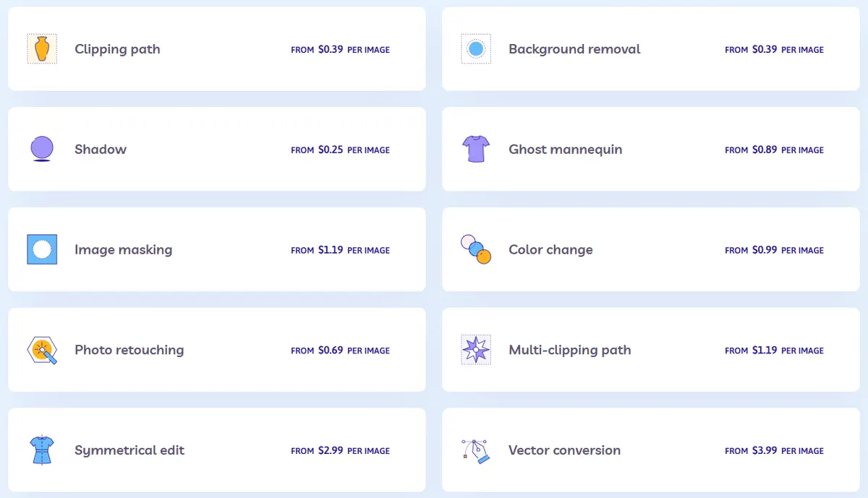868x498 pixels.
Task: Open the Background removal service title
Action: click(574, 49)
